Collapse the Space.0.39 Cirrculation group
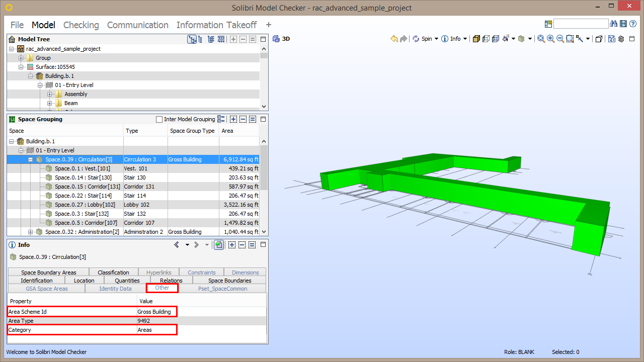644x362 pixels. 31,159
